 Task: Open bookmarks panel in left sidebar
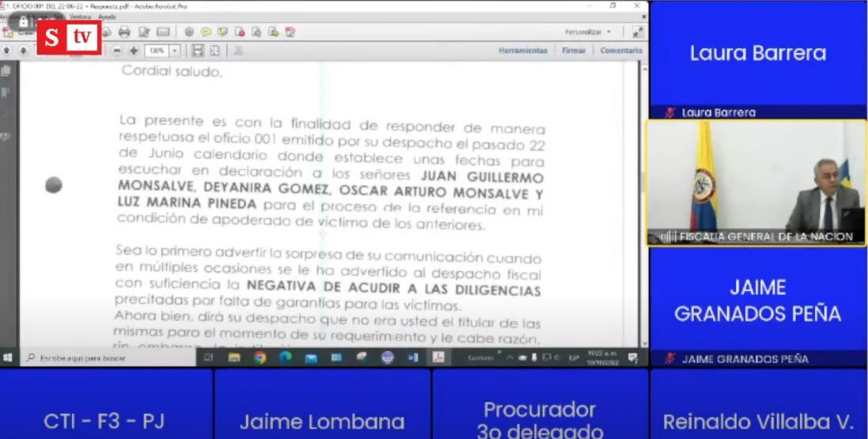[6, 93]
